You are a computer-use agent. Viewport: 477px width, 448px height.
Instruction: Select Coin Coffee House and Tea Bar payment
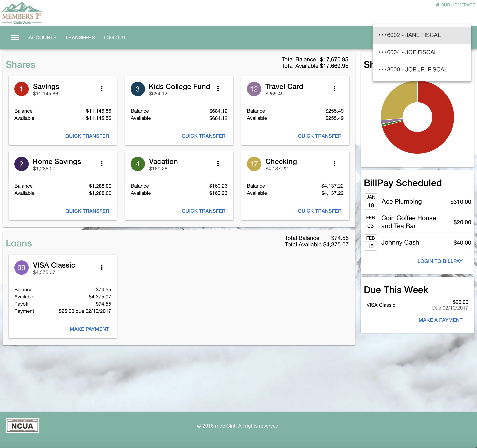point(417,222)
